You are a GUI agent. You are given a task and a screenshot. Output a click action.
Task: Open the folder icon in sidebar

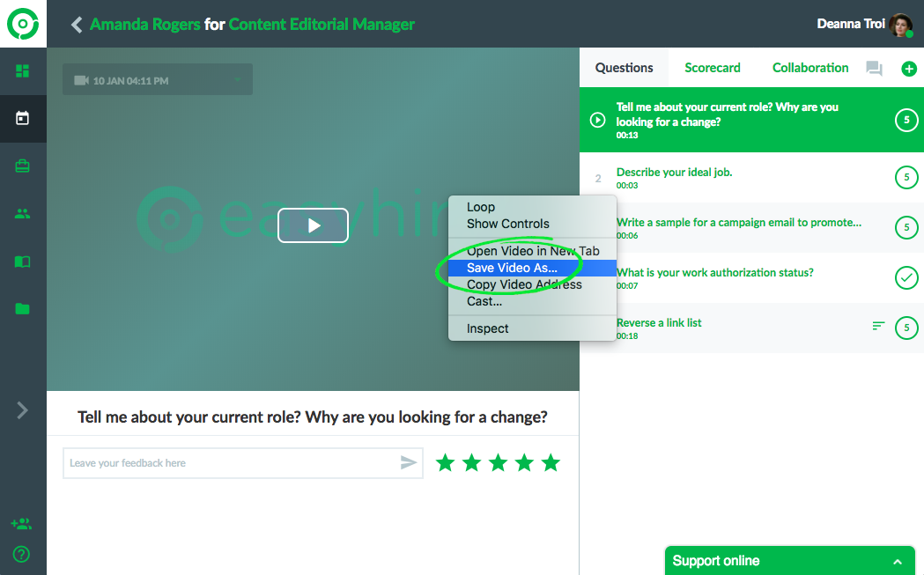[x=22, y=309]
